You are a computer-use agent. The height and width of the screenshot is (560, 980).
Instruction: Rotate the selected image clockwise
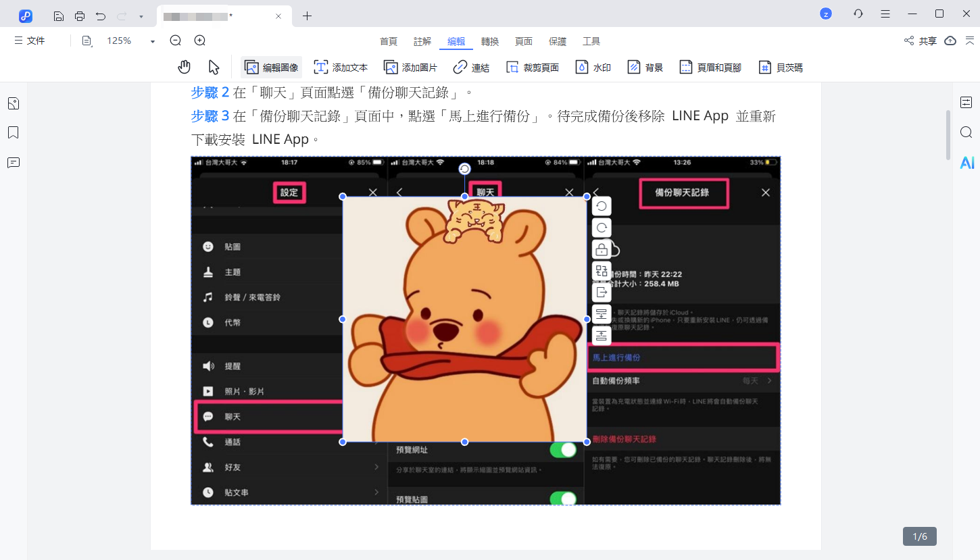tap(602, 228)
